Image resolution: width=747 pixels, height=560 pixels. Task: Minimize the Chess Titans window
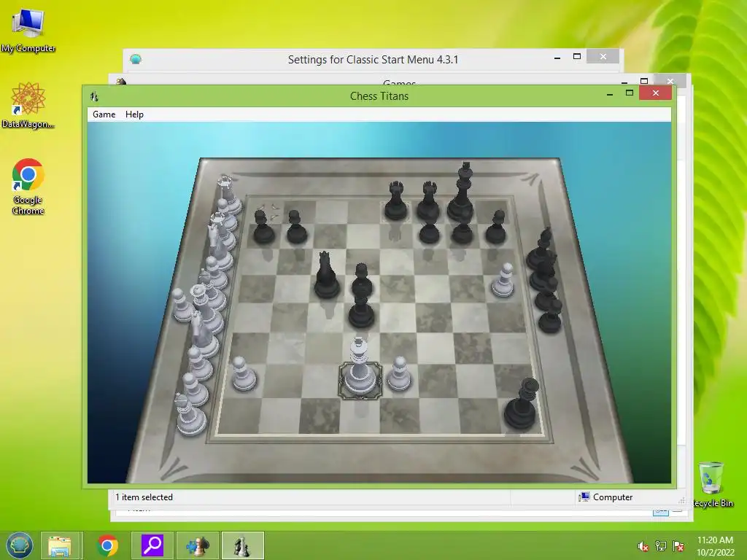(610, 94)
